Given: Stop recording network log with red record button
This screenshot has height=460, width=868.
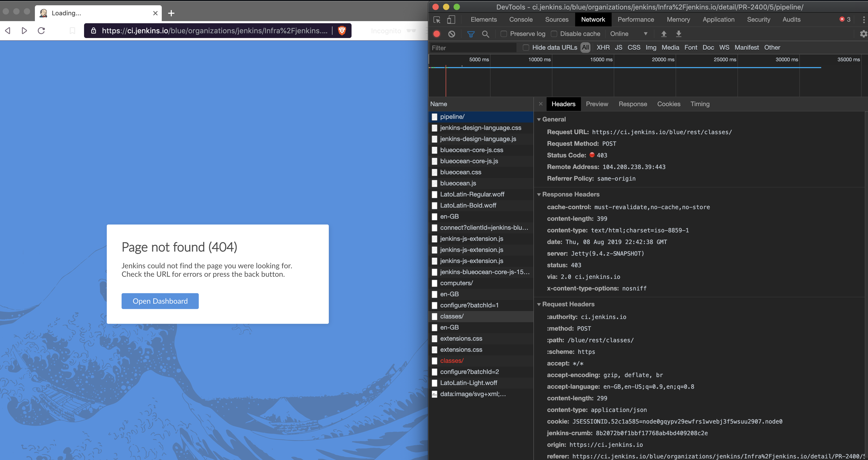Looking at the screenshot, I should click(x=437, y=34).
